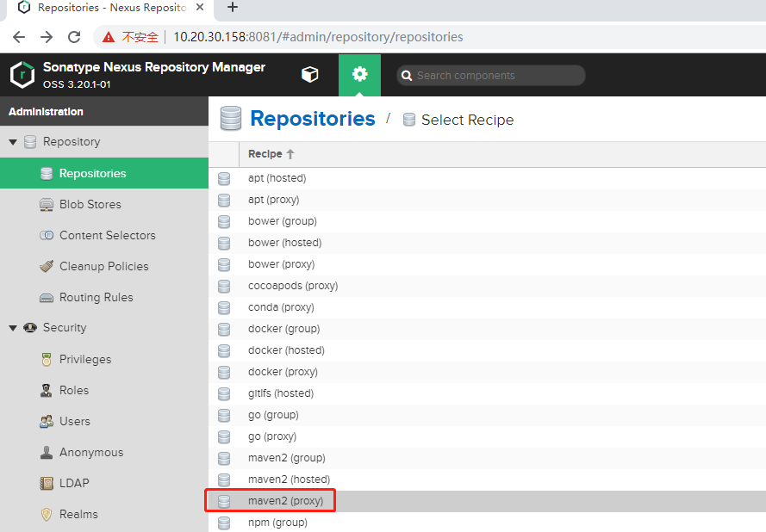Click the Sonatype Nexus hexagon logo
This screenshot has height=532, width=766.
point(22,75)
